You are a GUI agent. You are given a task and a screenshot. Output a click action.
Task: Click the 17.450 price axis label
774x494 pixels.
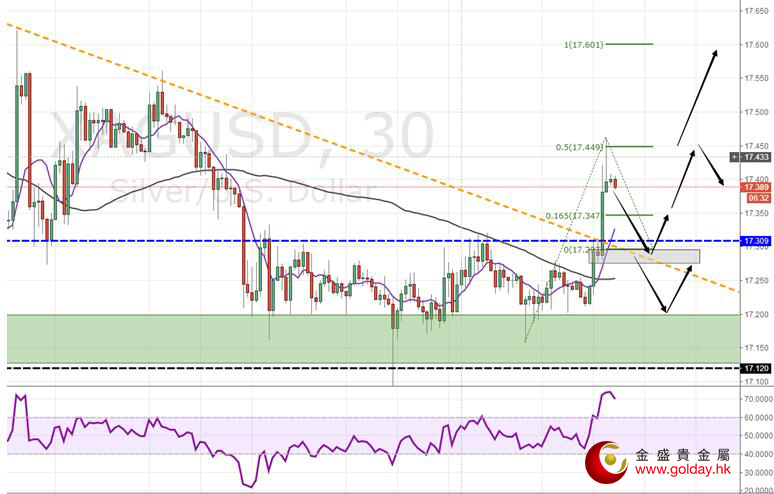click(756, 146)
